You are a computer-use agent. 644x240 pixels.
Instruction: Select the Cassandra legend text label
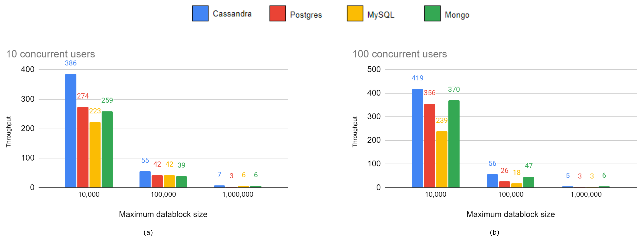[x=232, y=14]
